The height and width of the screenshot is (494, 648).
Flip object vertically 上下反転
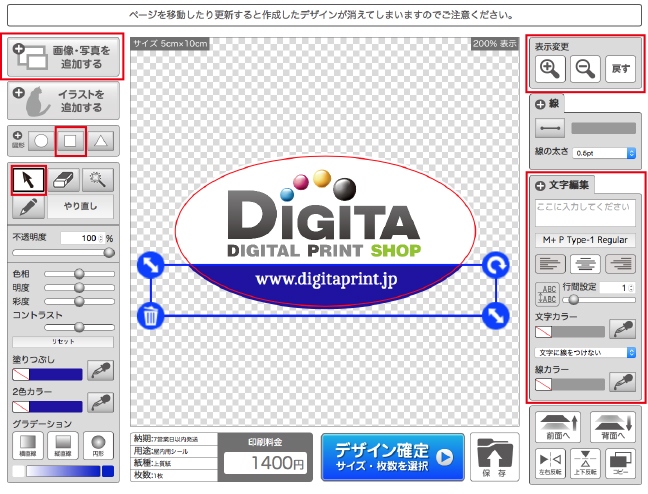click(x=585, y=463)
